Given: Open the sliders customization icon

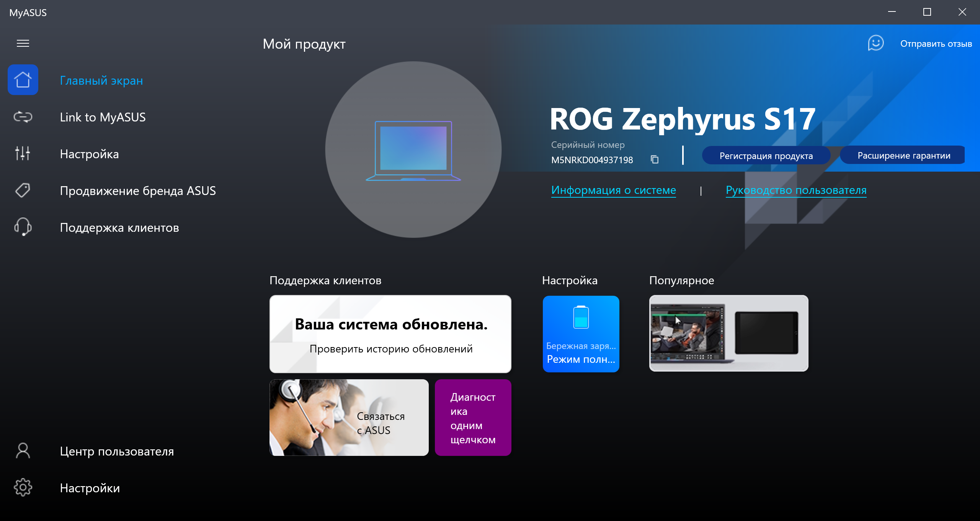Looking at the screenshot, I should [23, 154].
